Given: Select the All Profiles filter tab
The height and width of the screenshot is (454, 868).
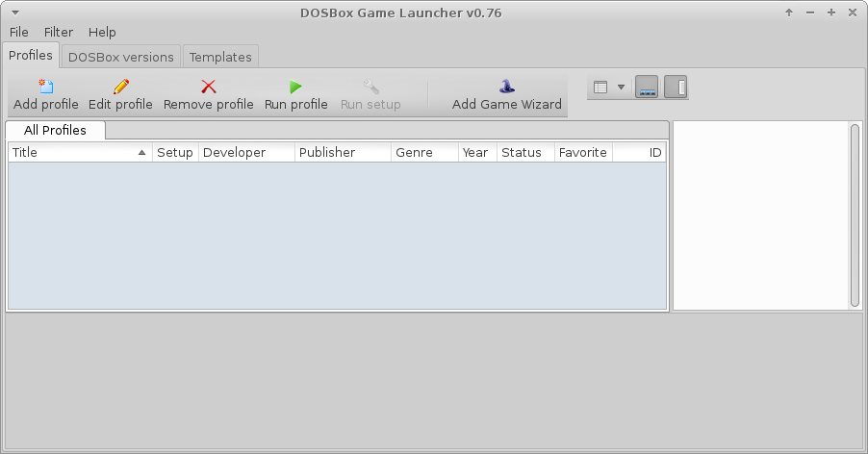Looking at the screenshot, I should (55, 130).
